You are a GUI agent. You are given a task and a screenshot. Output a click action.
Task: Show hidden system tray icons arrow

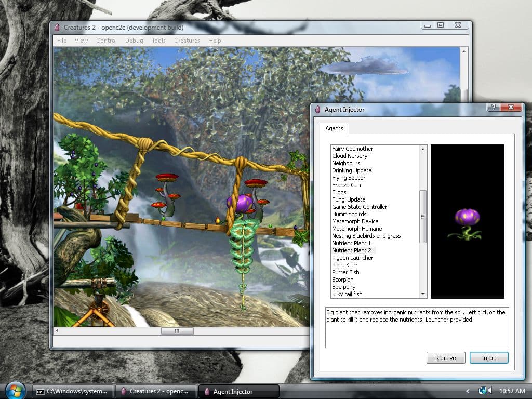(x=468, y=391)
